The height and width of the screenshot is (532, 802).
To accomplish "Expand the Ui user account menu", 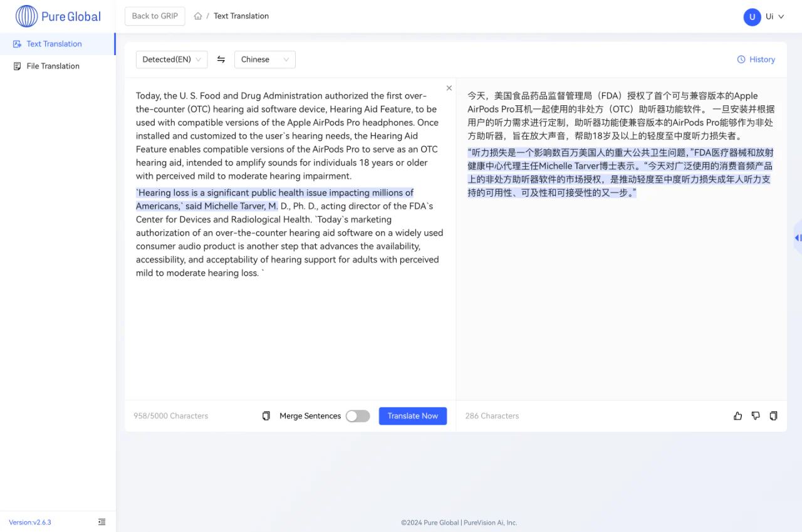I will 775,17.
